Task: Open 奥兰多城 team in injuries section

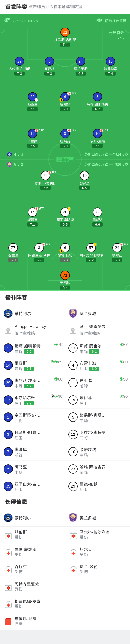Action: tap(97, 518)
